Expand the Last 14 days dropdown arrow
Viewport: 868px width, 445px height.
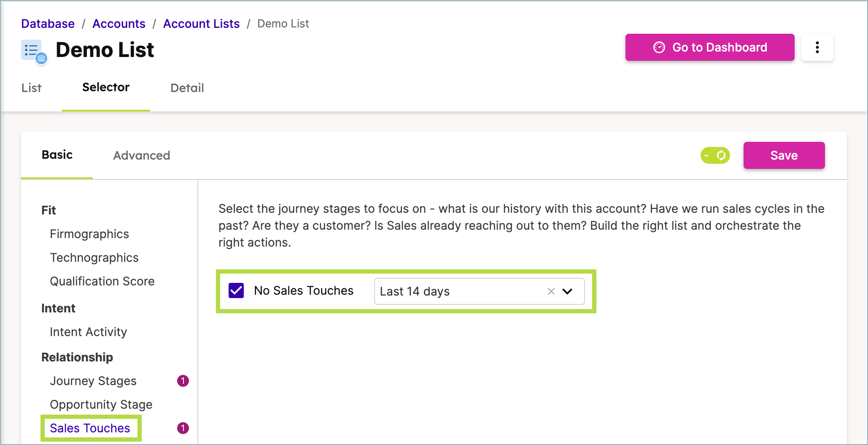[x=568, y=291]
